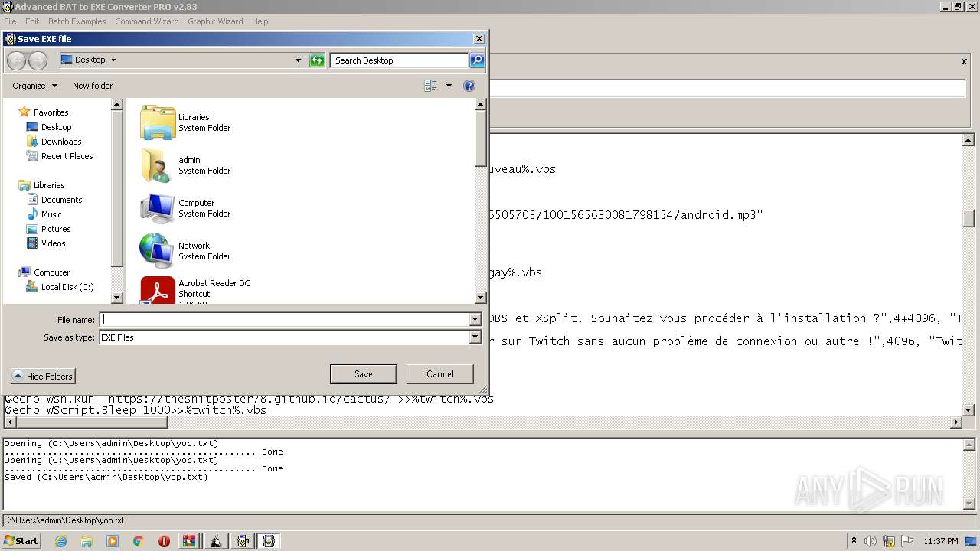The height and width of the screenshot is (551, 980).
Task: Click the New folder button
Action: (93, 86)
